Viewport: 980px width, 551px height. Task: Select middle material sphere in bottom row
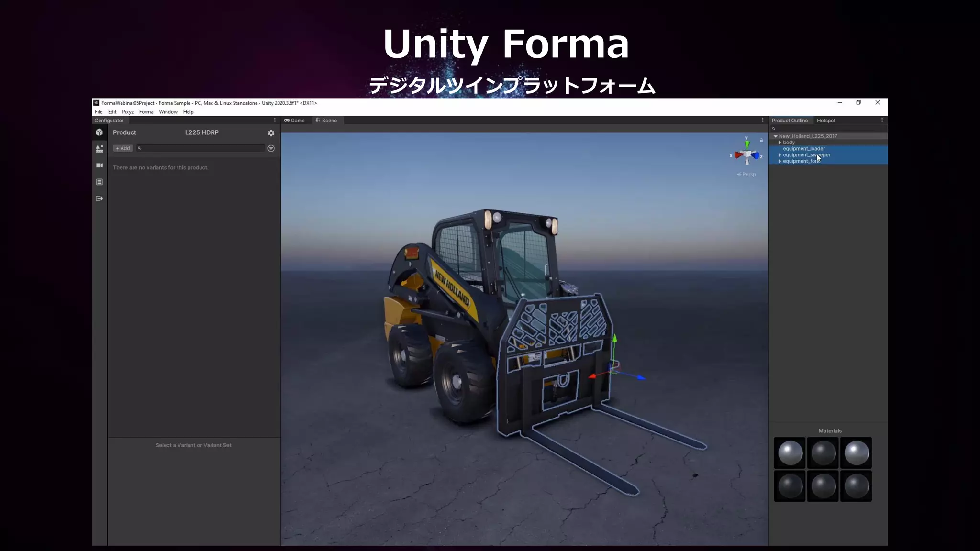[823, 486]
